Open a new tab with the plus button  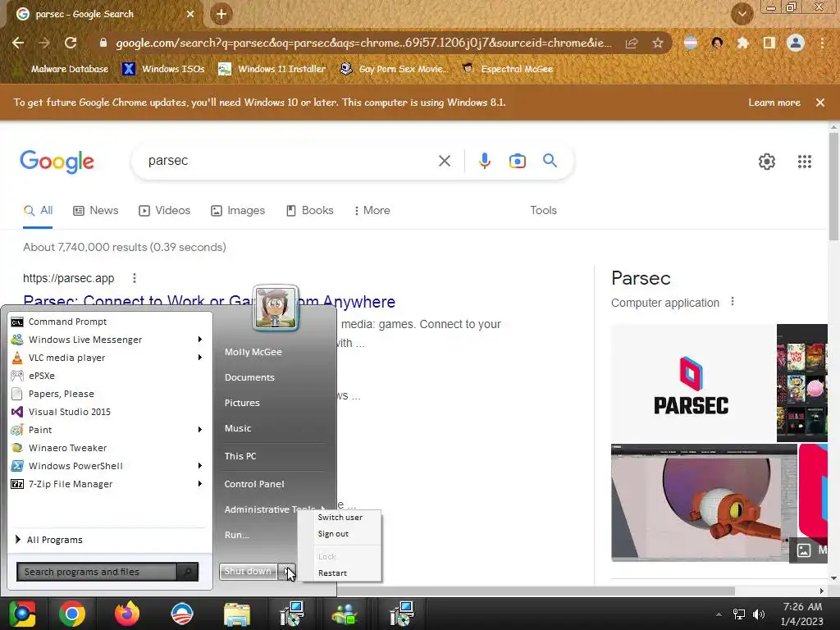pos(221,14)
